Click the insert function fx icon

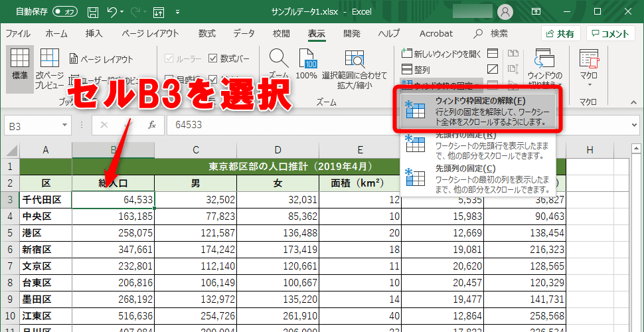click(x=151, y=125)
